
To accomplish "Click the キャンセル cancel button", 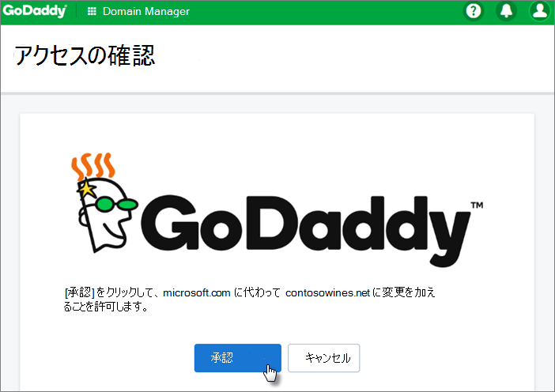I will pyautogui.click(x=324, y=358).
